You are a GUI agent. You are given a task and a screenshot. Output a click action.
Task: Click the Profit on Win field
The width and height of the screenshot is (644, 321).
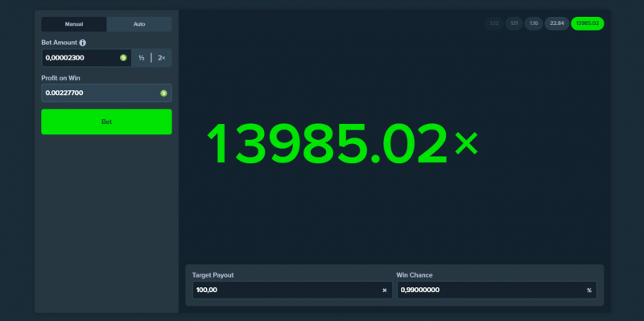(x=106, y=93)
